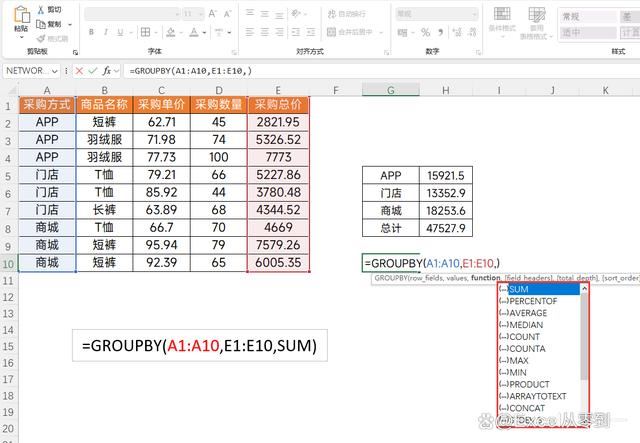Viewport: 640px width, 443px height.
Task: Click the Format Painter brush icon
Action: coord(41,38)
